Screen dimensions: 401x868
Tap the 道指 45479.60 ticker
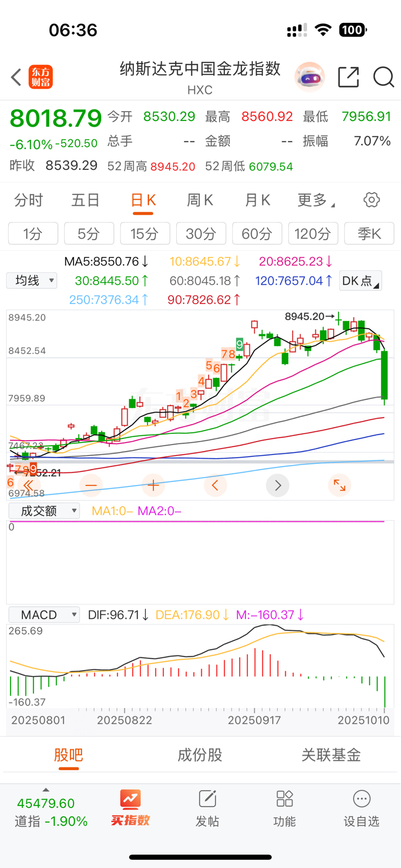pos(51,812)
